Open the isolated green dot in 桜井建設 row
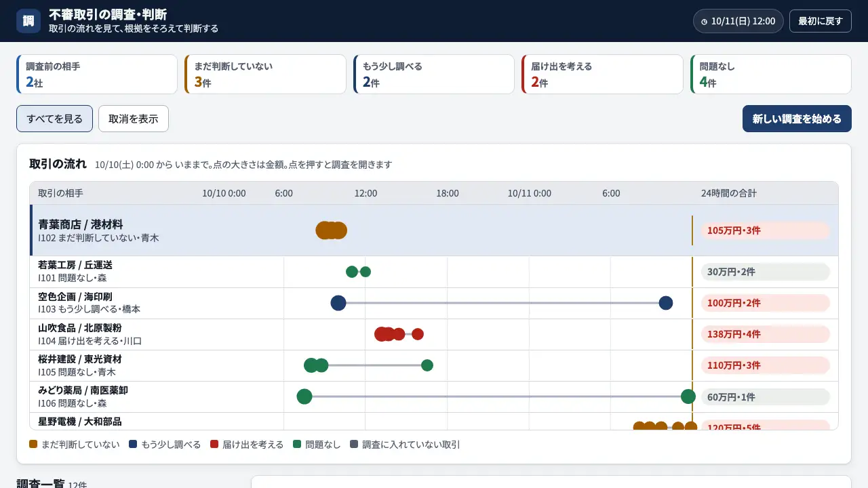Screen dimensions: 868x488 (x=427, y=365)
